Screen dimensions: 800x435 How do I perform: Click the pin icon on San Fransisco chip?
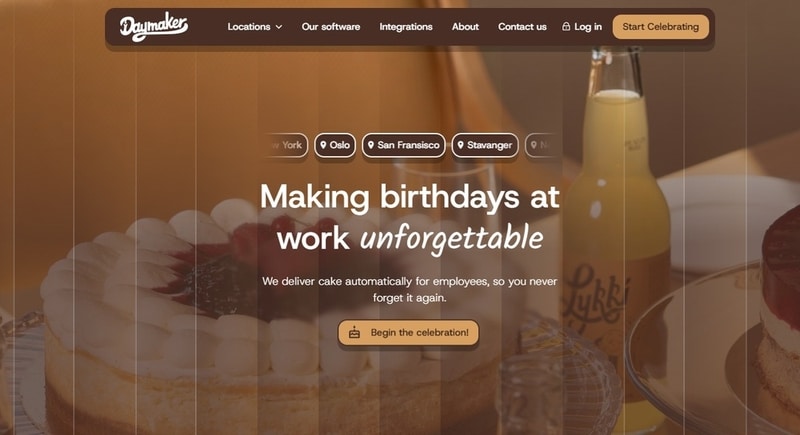pos(371,145)
